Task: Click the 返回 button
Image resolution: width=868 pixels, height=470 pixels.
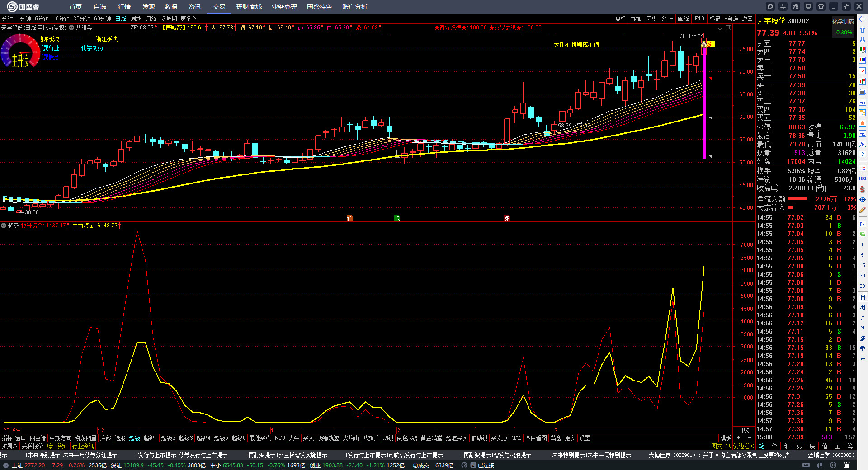Action: pyautogui.click(x=747, y=19)
